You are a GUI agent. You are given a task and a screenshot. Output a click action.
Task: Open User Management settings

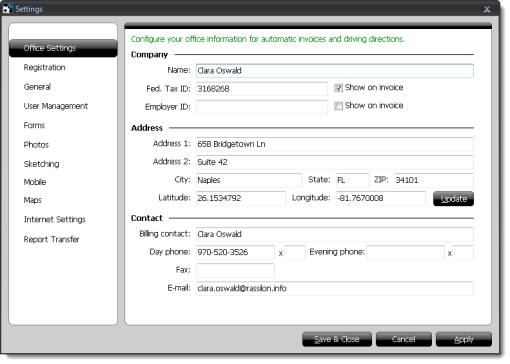56,106
